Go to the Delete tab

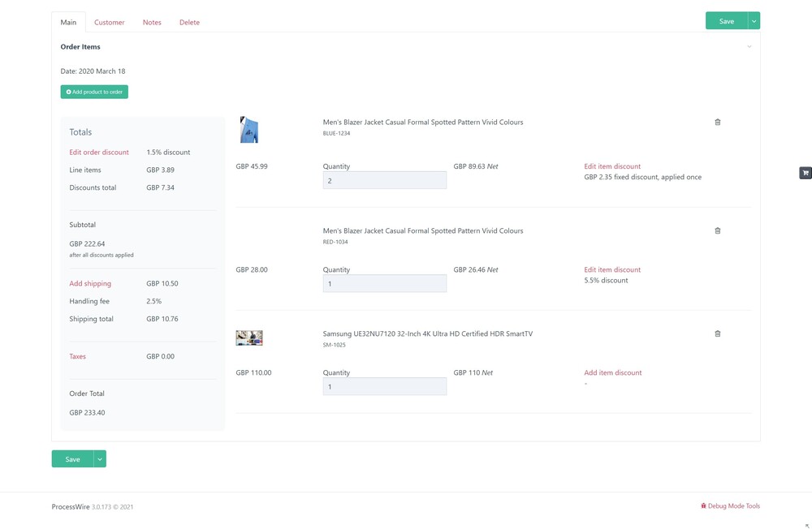(189, 23)
